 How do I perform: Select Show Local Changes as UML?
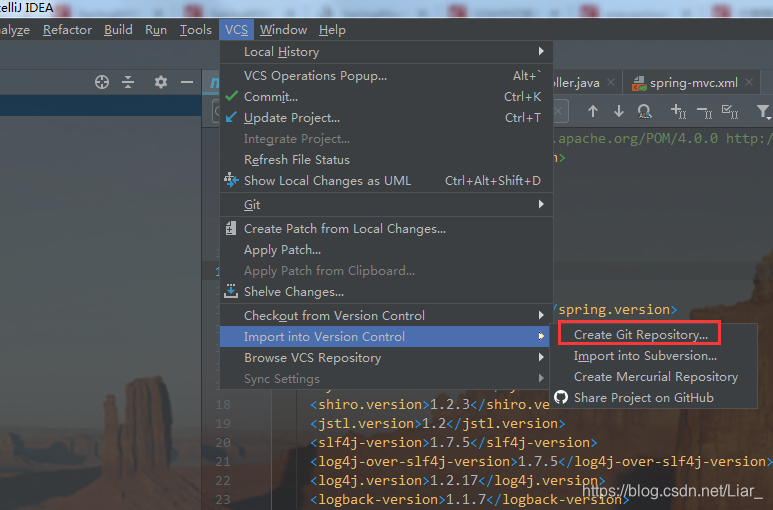386,181
